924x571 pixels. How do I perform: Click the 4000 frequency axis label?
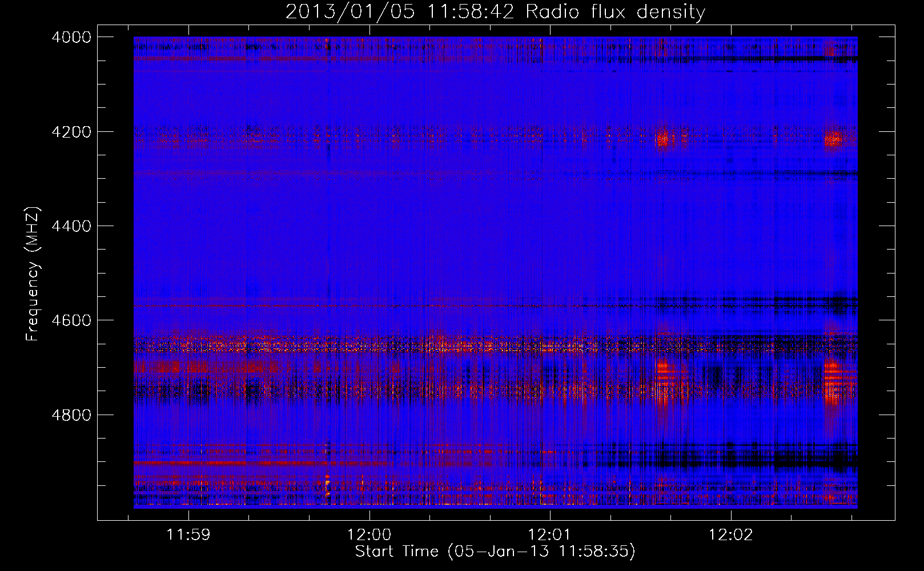[x=71, y=37]
